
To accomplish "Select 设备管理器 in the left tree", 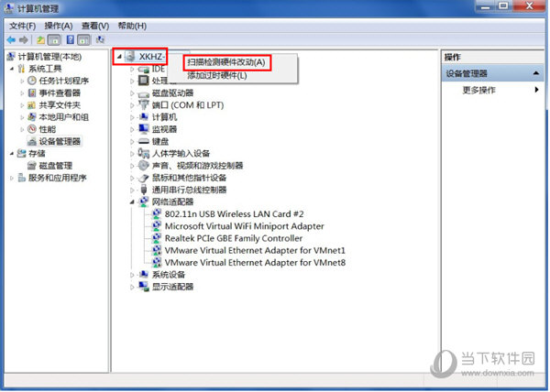I will coord(60,142).
